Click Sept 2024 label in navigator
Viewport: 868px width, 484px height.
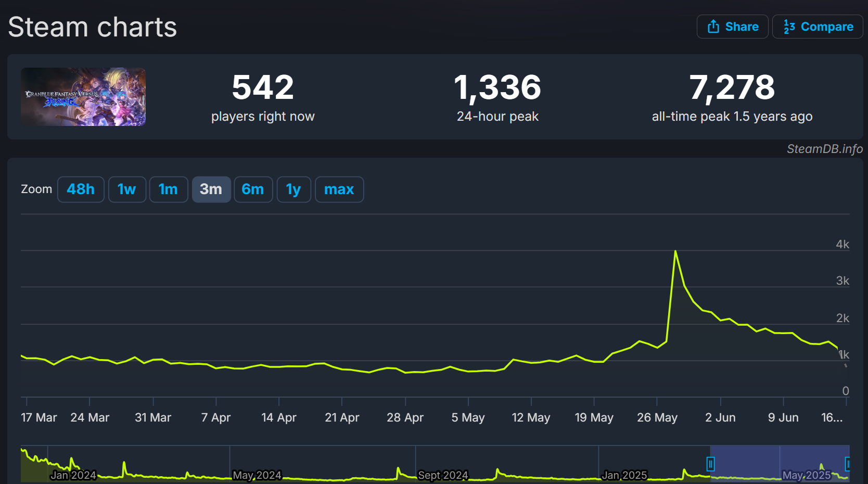pos(443,475)
